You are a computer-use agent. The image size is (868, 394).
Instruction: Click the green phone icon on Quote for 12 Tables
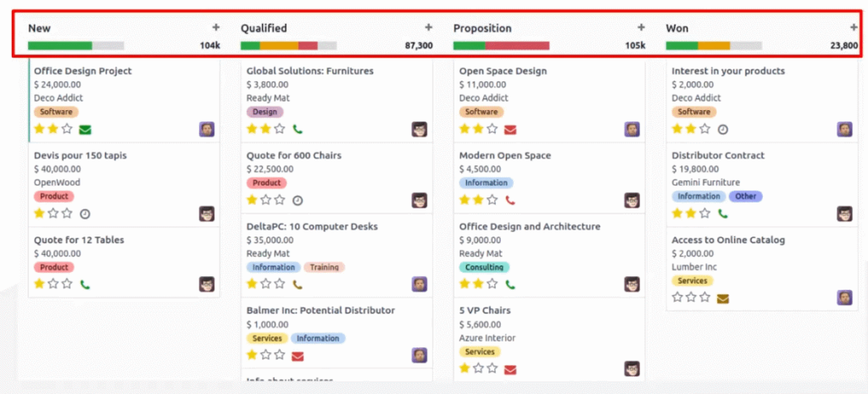click(85, 285)
